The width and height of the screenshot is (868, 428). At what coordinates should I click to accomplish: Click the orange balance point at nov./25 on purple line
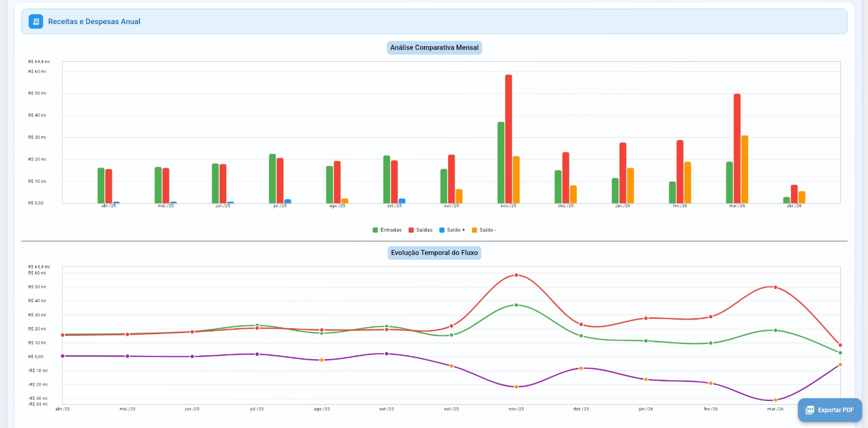pyautogui.click(x=516, y=387)
